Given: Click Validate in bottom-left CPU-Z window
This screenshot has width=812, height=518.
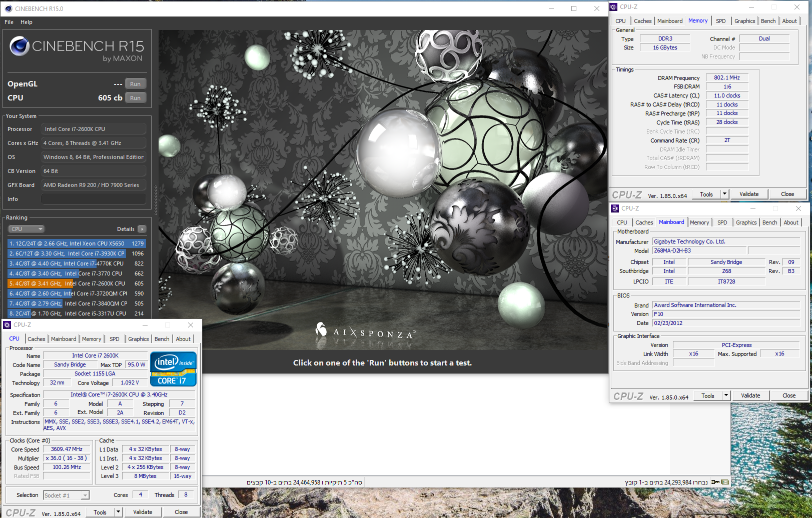Looking at the screenshot, I should coord(143,512).
